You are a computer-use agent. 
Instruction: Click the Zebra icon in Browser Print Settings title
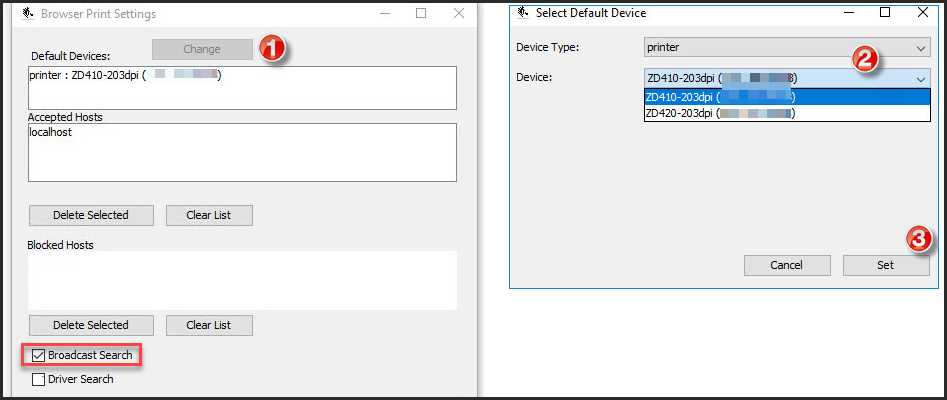[27, 14]
